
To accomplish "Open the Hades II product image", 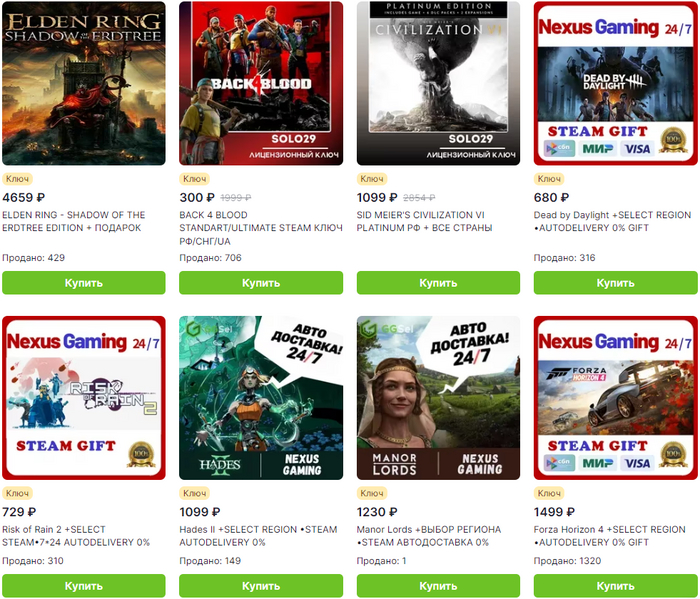I will [x=261, y=398].
